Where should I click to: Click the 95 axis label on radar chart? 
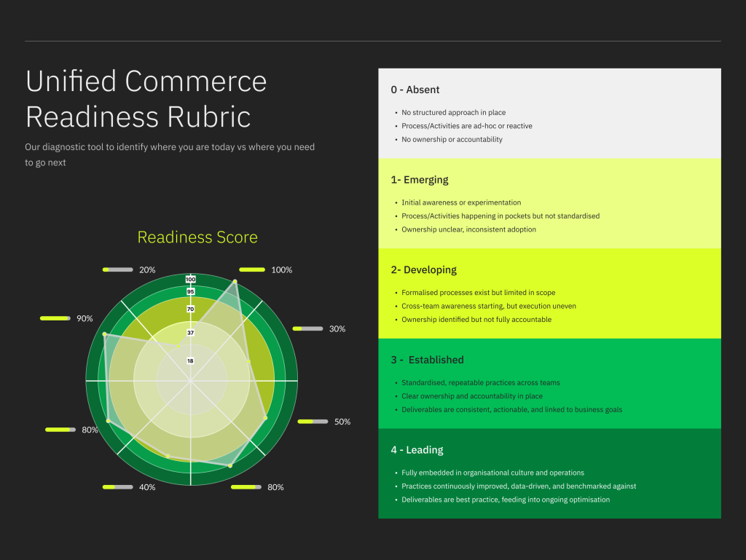[x=191, y=292]
